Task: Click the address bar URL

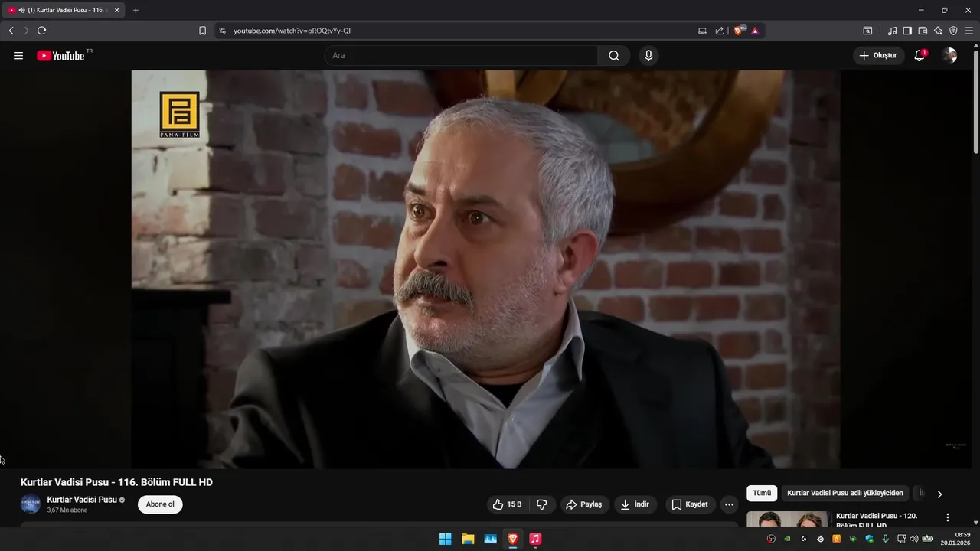Action: 292,31
